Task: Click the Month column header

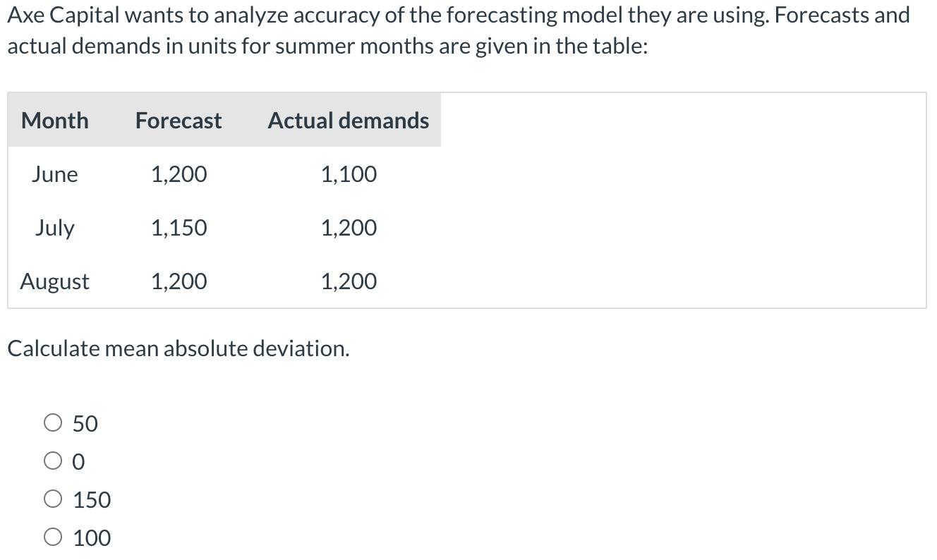Action: click(54, 121)
